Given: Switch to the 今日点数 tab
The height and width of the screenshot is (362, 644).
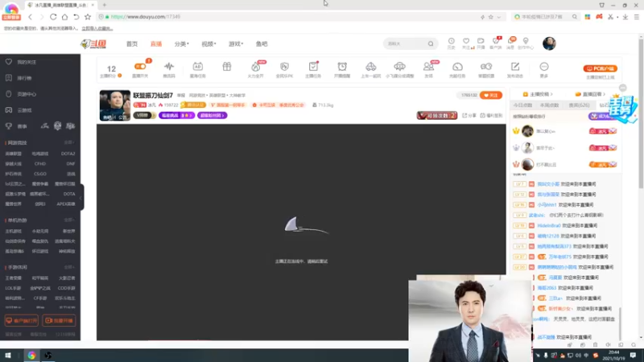Looking at the screenshot, I should (x=522, y=105).
